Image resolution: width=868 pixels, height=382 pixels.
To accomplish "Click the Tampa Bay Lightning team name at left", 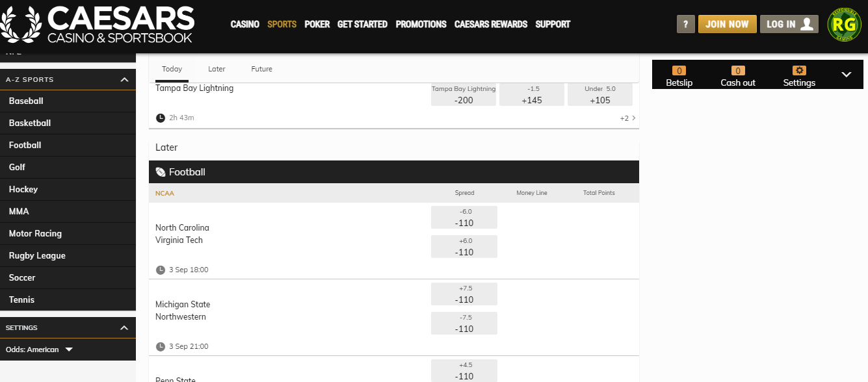I will tap(194, 88).
